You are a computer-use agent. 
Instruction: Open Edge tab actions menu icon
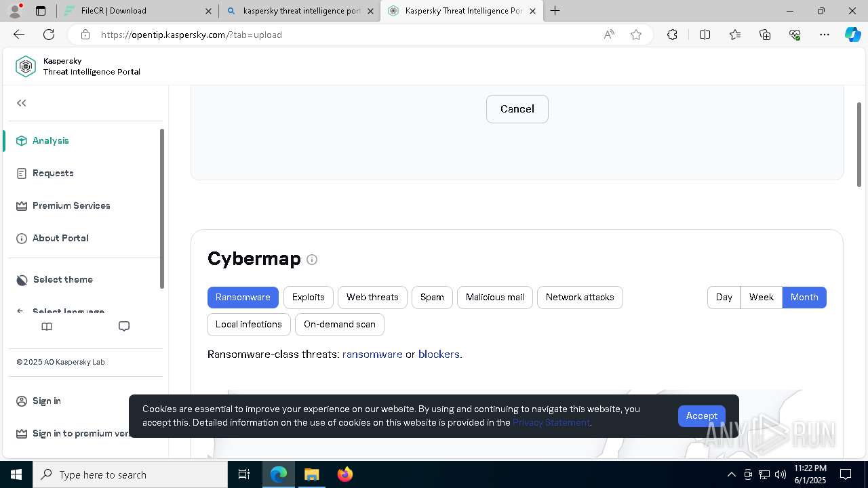41,11
